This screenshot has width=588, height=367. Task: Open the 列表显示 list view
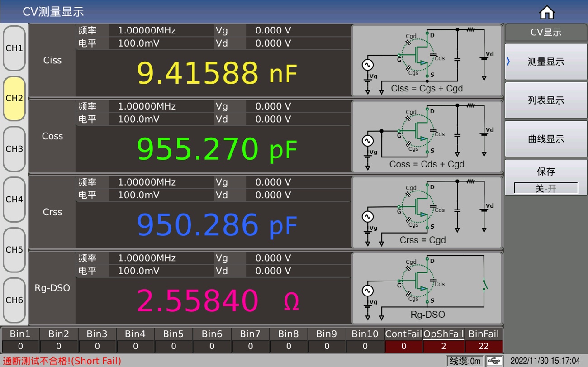[x=545, y=100]
